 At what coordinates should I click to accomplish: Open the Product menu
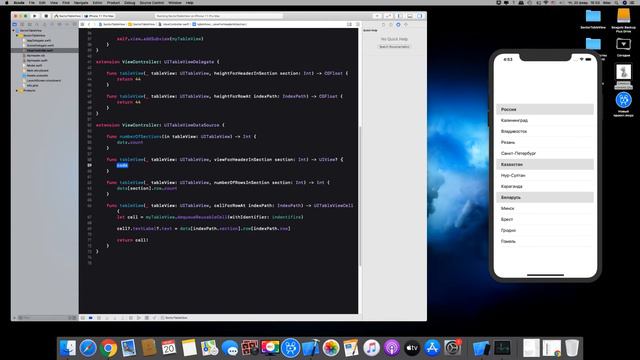point(113,2)
